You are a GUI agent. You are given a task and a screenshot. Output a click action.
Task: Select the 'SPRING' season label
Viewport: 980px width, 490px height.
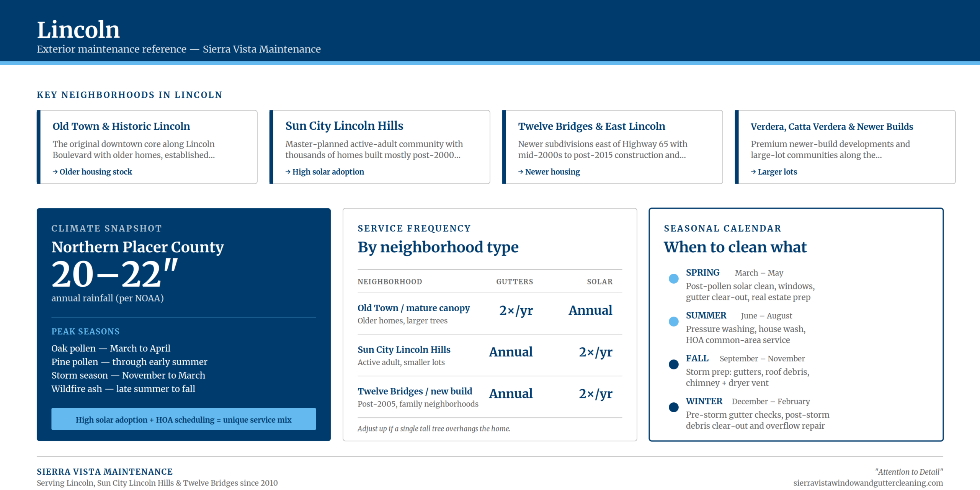point(703,273)
